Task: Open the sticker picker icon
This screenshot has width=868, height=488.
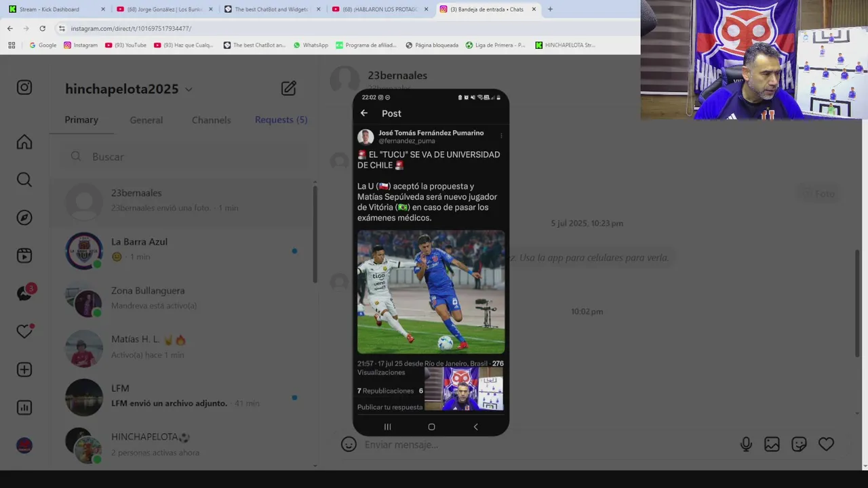Action: pos(799,444)
